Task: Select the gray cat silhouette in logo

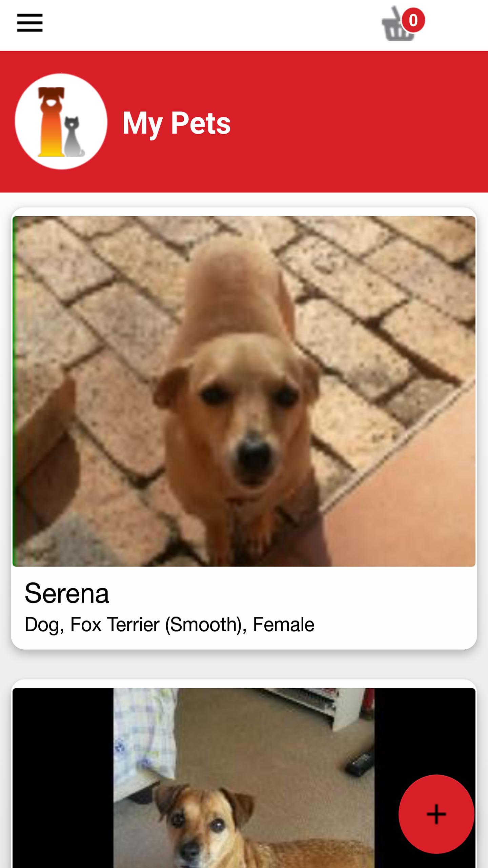Action: [73, 136]
